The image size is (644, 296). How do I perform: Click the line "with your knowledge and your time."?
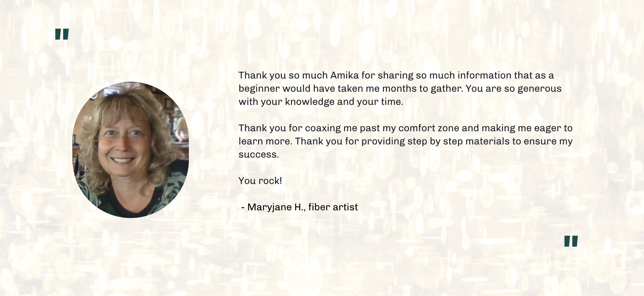tap(321, 102)
